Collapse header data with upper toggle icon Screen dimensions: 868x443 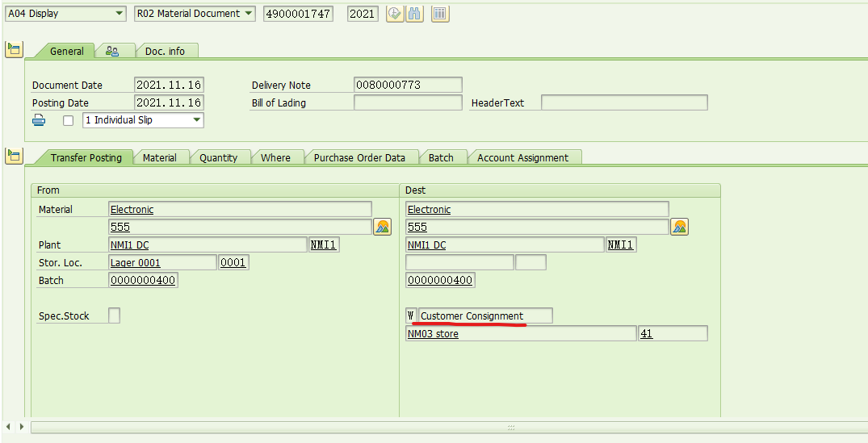pos(14,49)
